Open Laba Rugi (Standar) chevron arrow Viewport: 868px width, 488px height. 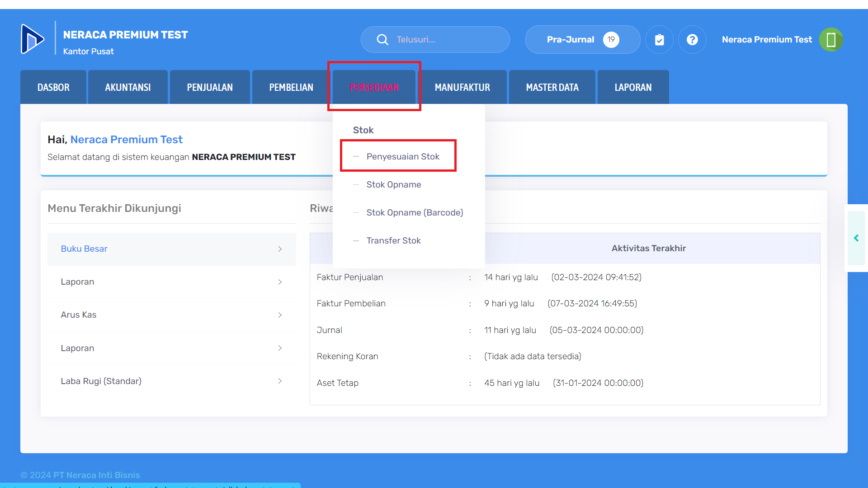[280, 381]
